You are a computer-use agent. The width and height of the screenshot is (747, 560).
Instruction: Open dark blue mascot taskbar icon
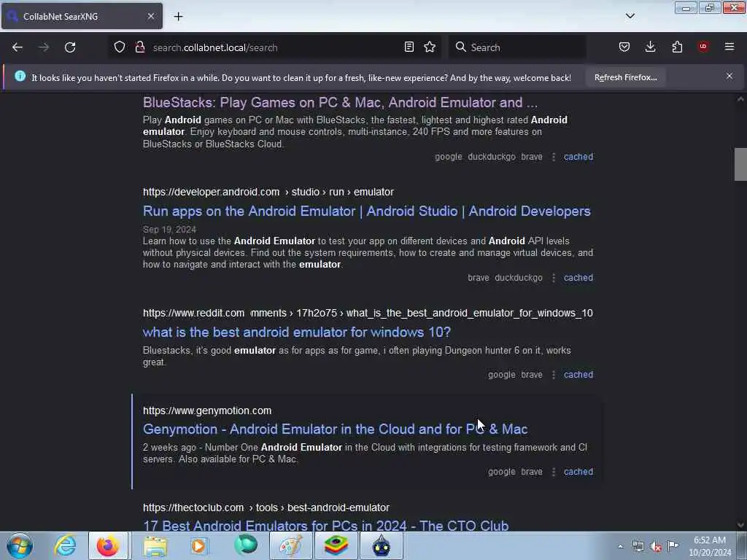point(381,545)
